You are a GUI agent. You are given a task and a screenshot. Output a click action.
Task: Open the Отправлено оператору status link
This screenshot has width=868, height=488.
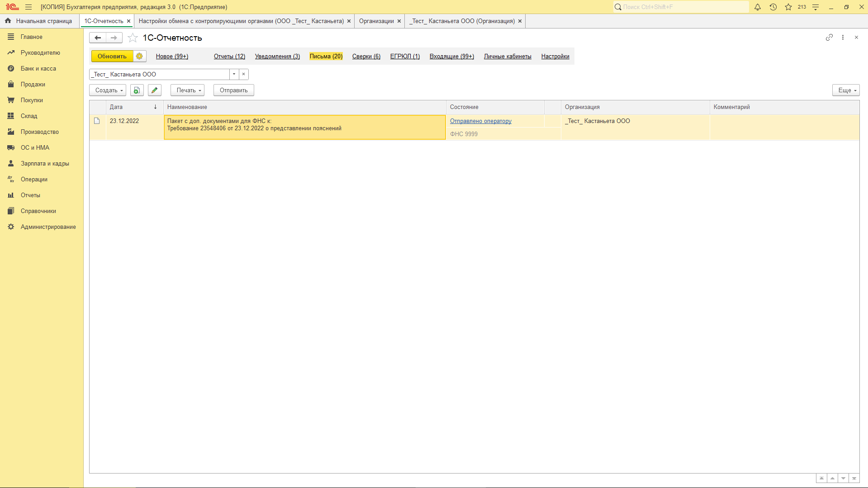click(x=480, y=121)
